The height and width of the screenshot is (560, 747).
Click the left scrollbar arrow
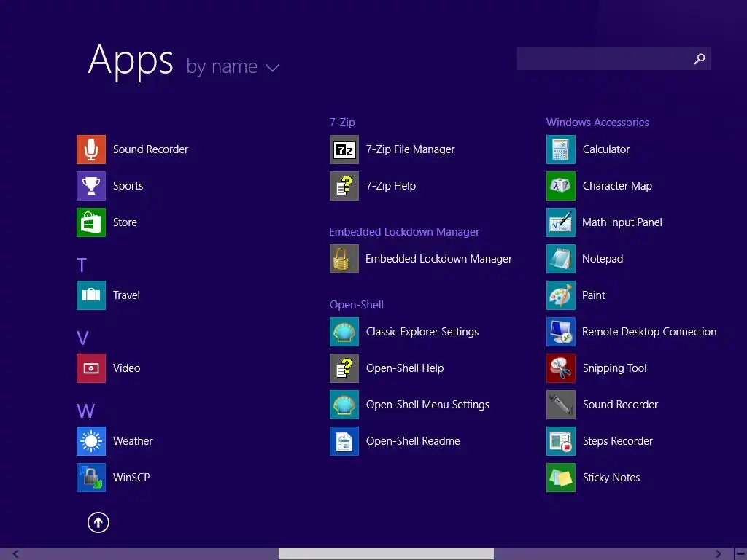[x=16, y=554]
